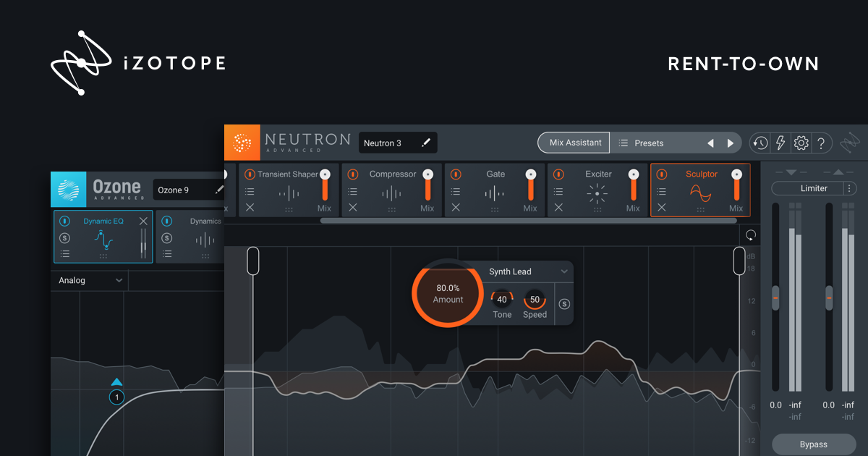This screenshot has width=868, height=456.
Task: Remove the Dynamic EQ module in Ozone
Action: (x=143, y=221)
